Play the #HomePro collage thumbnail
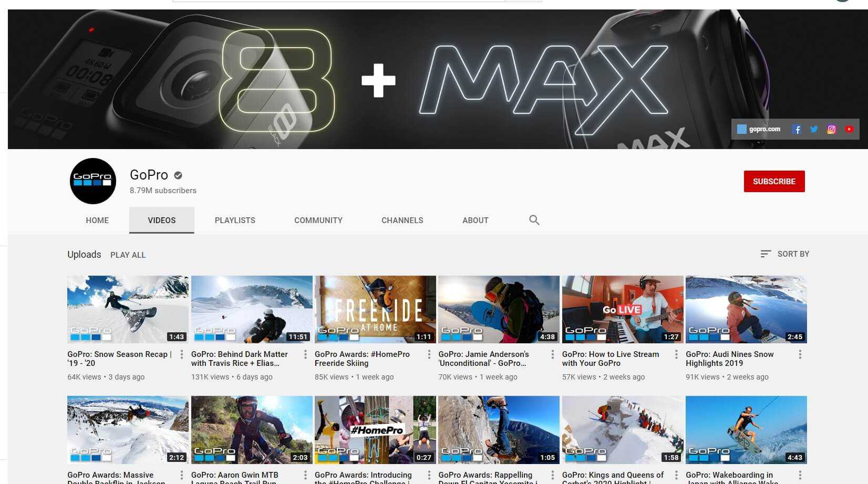Image resolution: width=868 pixels, height=484 pixels. point(375,430)
